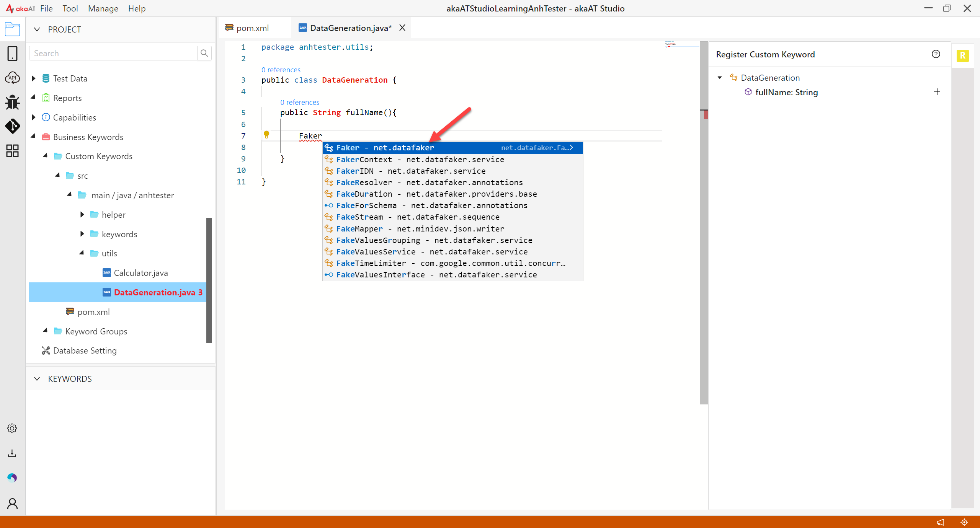Screen dimensions: 980x528
Task: Expand the keywords folder
Action: click(82, 234)
